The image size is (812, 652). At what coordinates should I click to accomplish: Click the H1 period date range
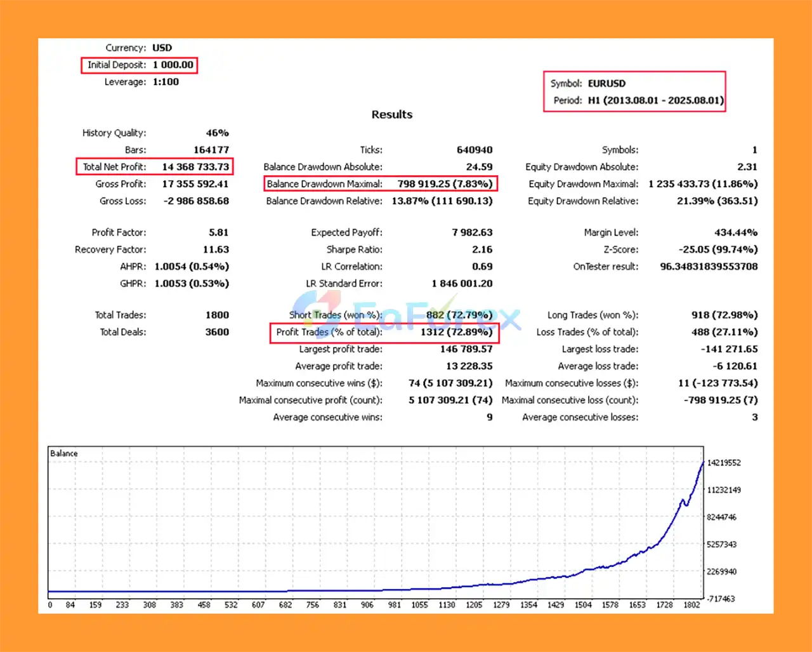655,100
